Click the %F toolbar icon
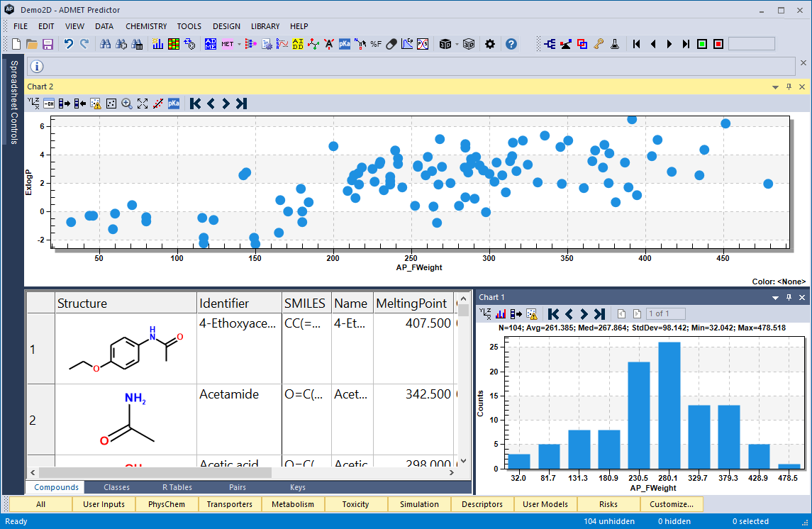The image size is (812, 529). pos(376,45)
